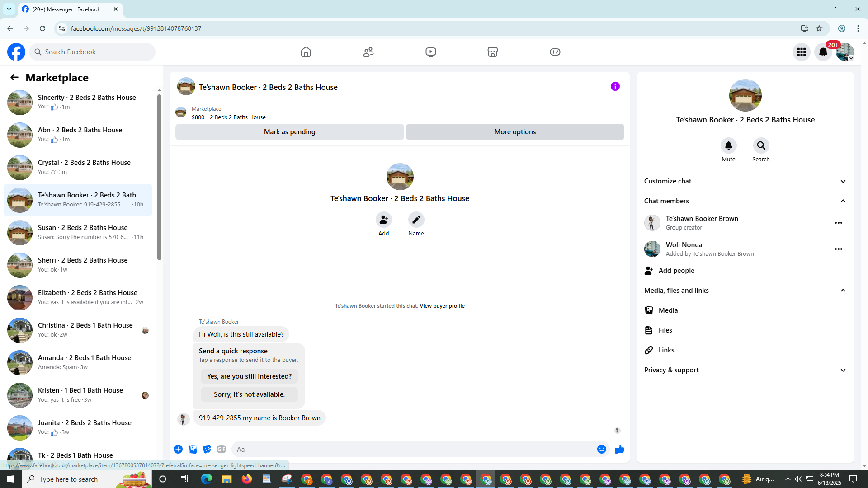Show hidden system tray icons
The image size is (868, 488).
(788, 479)
